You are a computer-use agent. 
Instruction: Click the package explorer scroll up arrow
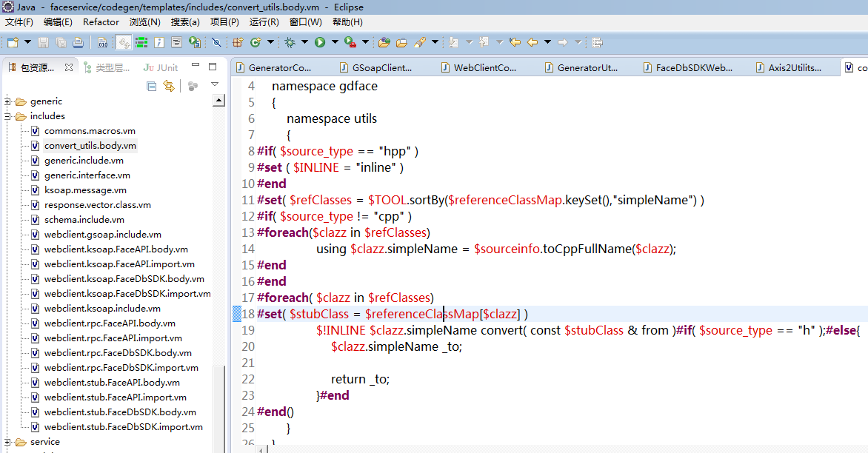click(218, 101)
